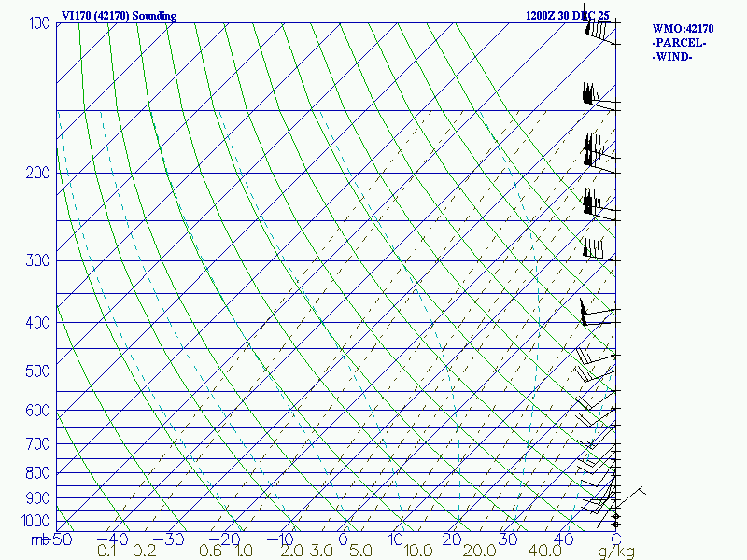Click the 0.6 mixing ratio label
This screenshot has height=560, width=747.
tap(210, 552)
